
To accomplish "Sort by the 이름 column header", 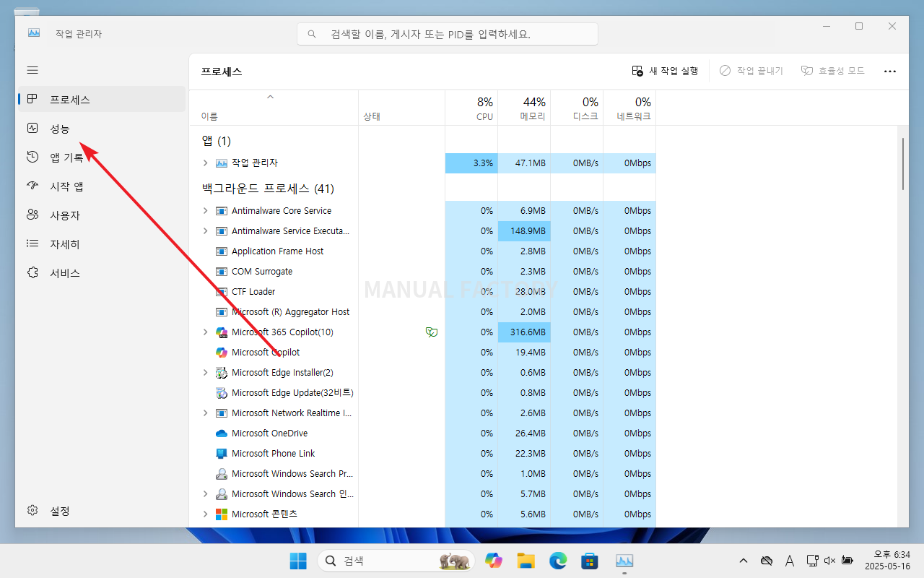I will coord(274,108).
